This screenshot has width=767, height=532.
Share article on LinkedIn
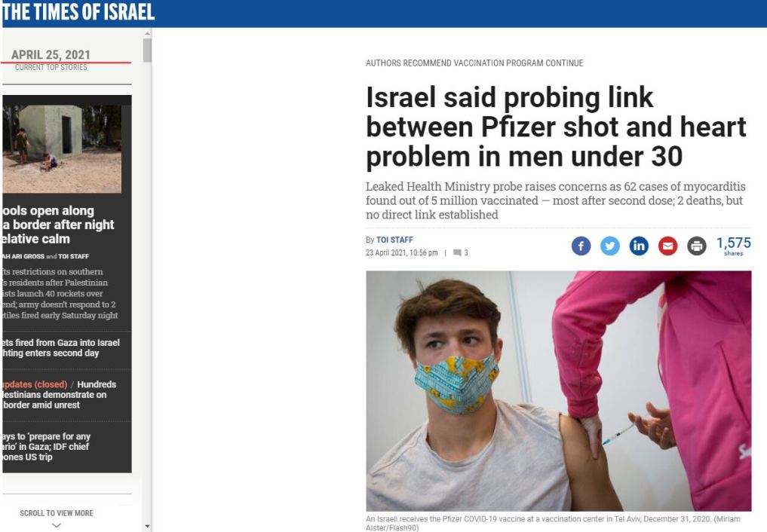click(x=639, y=246)
